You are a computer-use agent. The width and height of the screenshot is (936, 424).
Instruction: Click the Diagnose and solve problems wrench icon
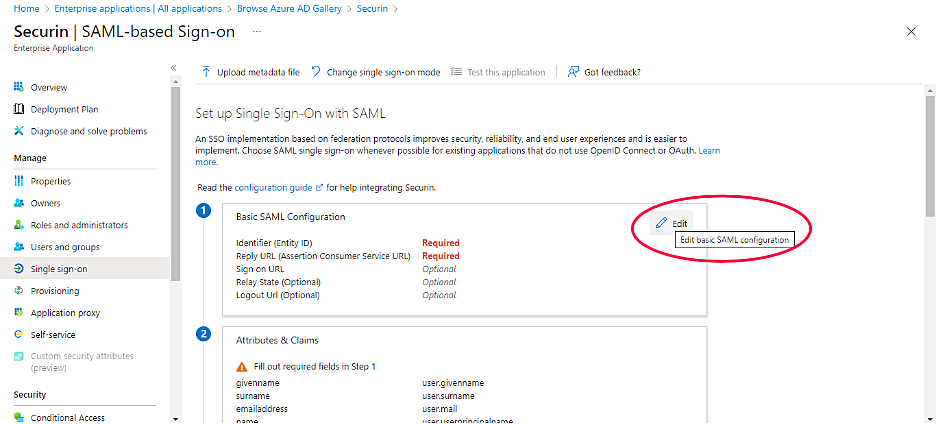[x=19, y=131]
